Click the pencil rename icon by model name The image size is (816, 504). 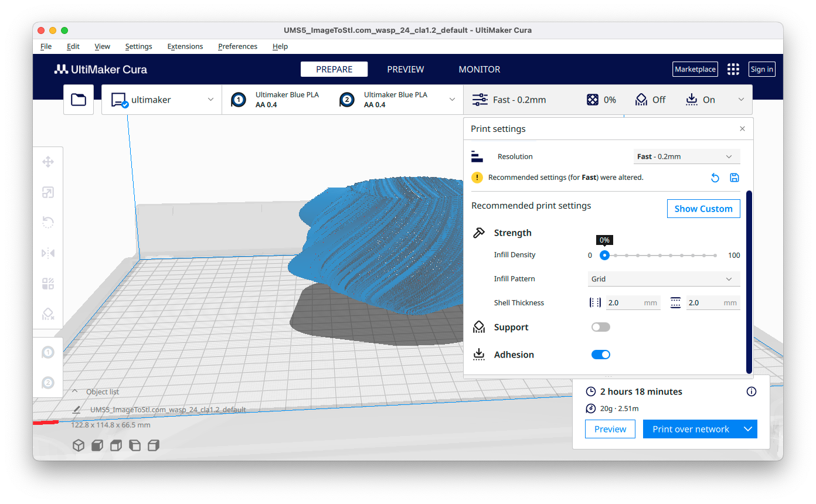coord(76,410)
